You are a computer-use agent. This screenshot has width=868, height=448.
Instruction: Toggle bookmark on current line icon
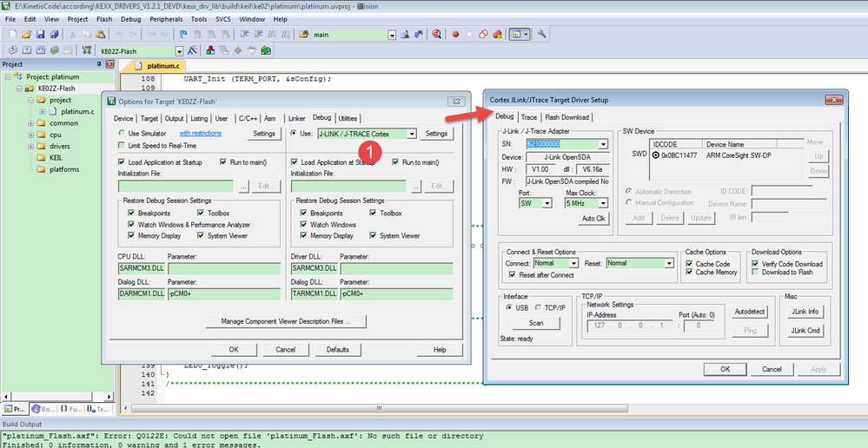pyautogui.click(x=183, y=34)
